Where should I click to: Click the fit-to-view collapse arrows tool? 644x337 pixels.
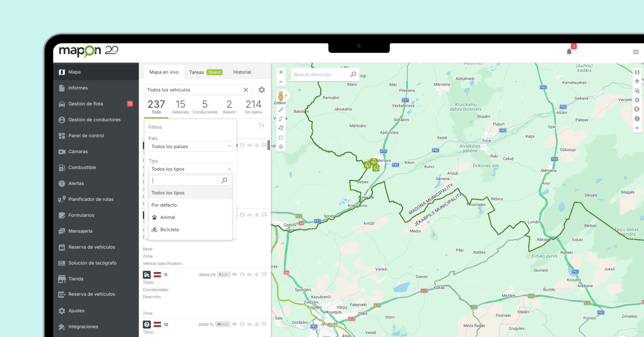point(281,137)
